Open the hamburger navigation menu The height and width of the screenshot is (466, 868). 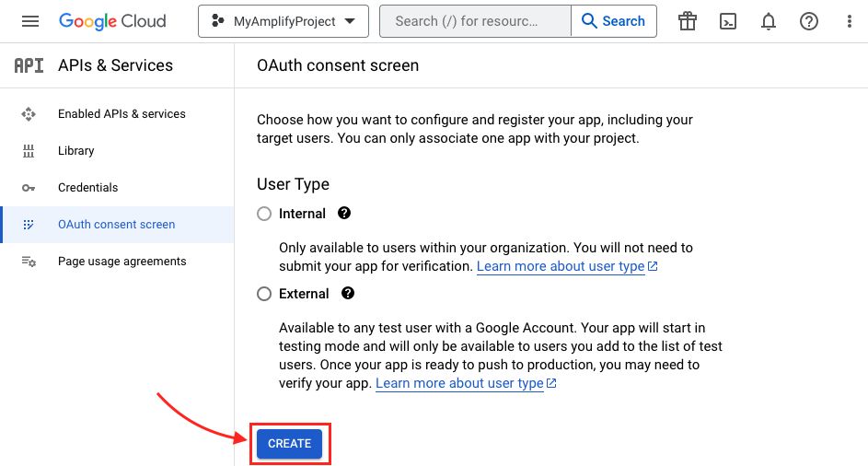(x=30, y=21)
